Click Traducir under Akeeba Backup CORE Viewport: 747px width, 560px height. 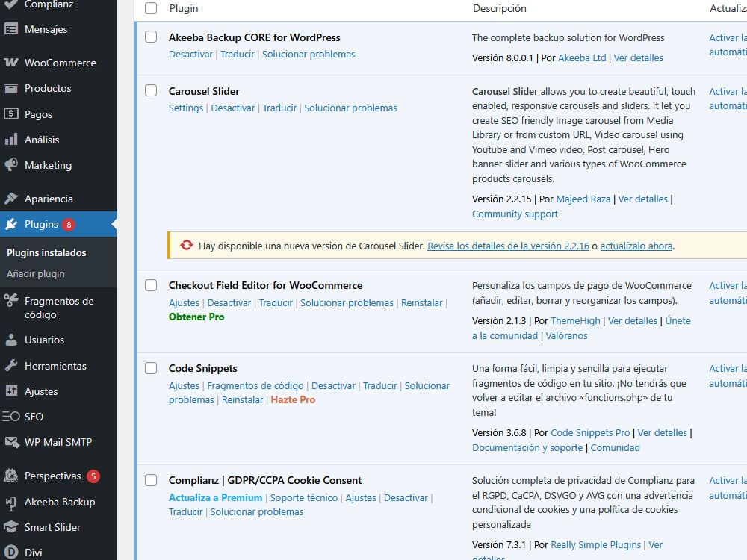pos(238,55)
